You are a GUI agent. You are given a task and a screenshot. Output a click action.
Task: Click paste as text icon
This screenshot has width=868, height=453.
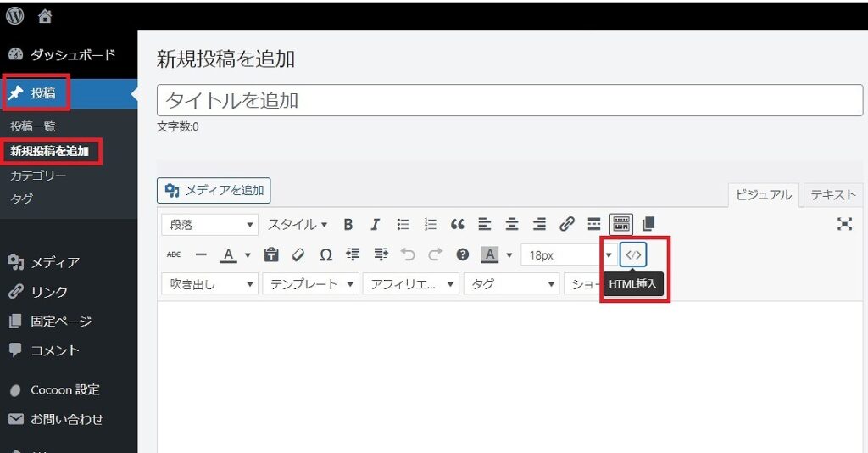(270, 254)
